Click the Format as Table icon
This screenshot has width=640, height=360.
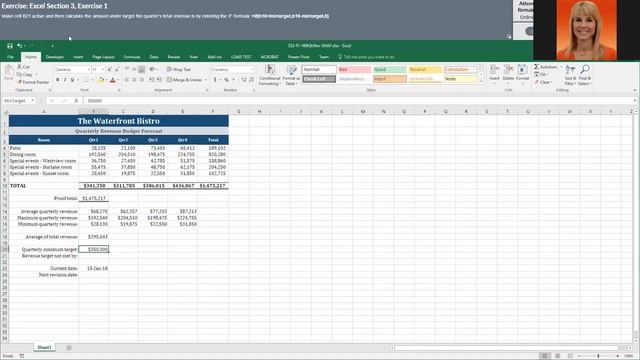291,69
